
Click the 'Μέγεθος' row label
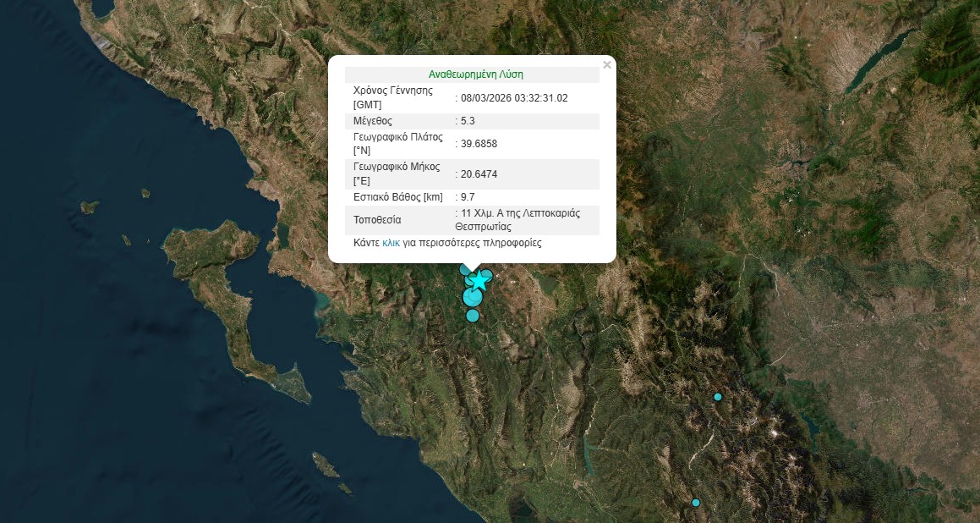(373, 121)
